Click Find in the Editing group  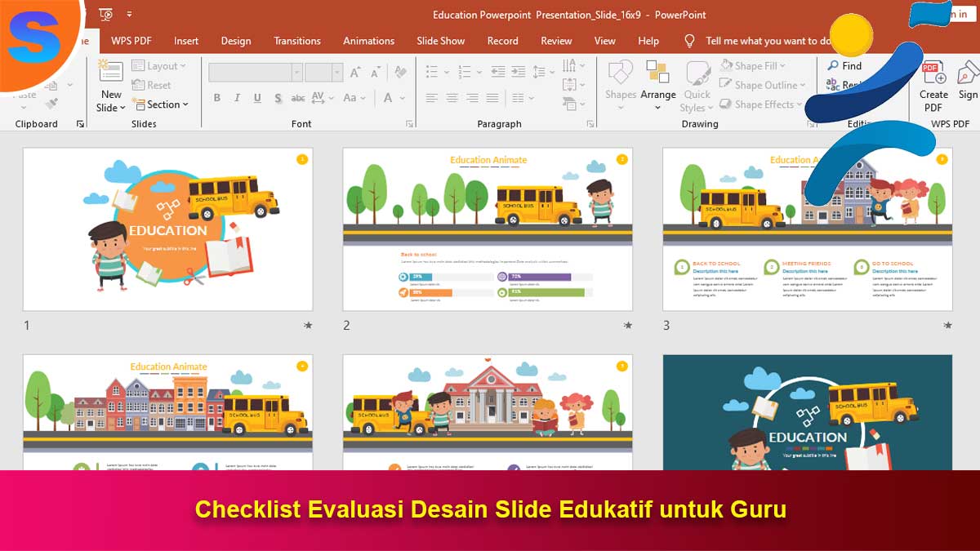coord(845,65)
